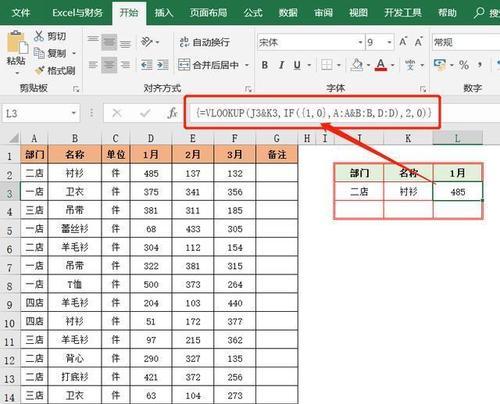500x404 pixels.
Task: Select cell L3 showing 485
Action: click(x=457, y=191)
